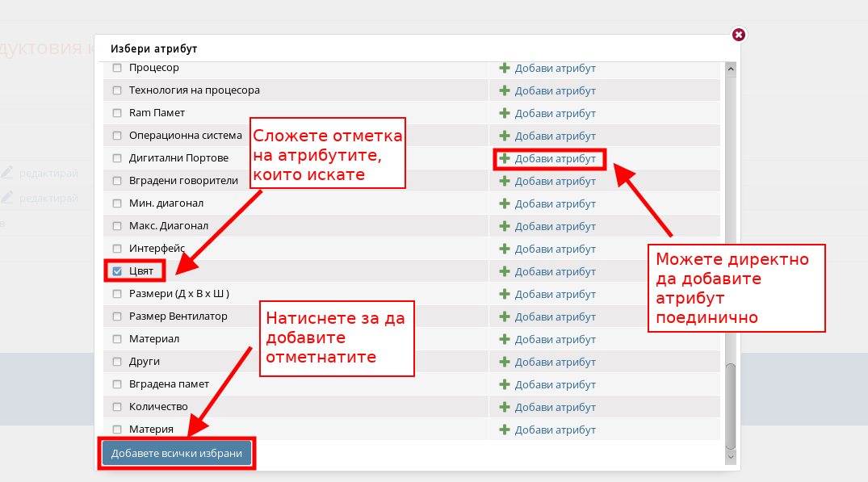
Task: Click the green plus icon for Интерфейс
Action: 505,249
